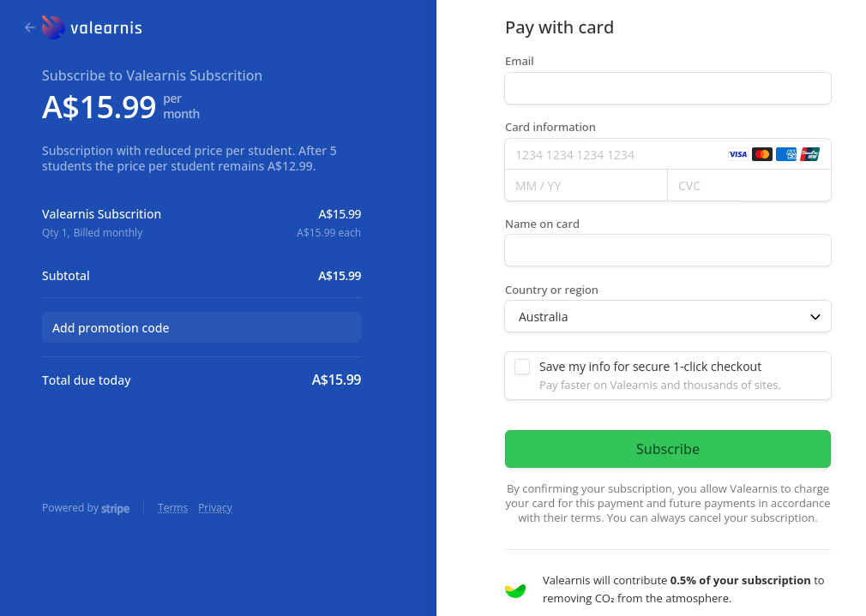Focus the Email input field
Viewport: 866px width, 616px height.
[667, 88]
